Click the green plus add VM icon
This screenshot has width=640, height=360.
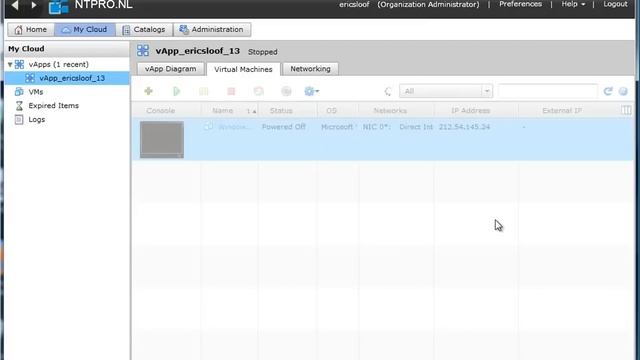149,91
